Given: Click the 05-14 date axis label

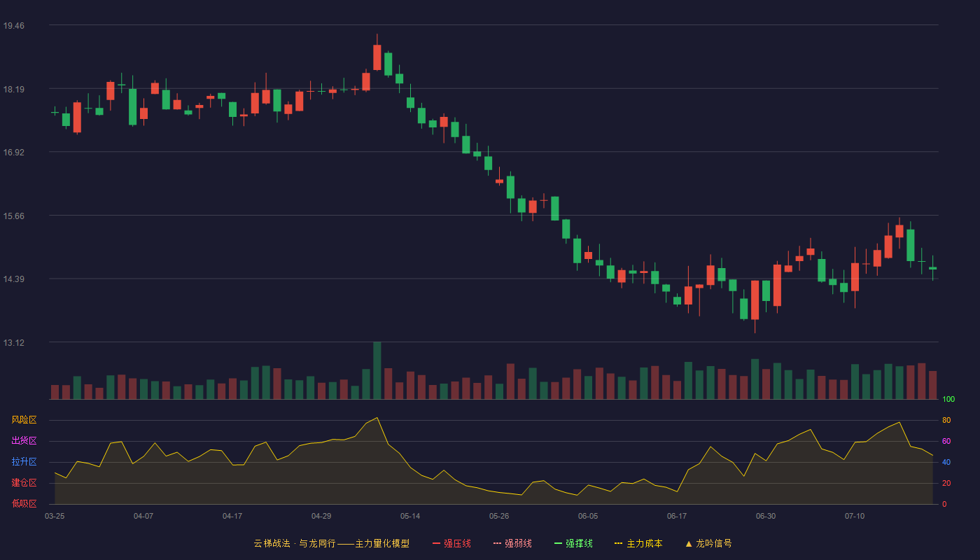Looking at the screenshot, I should pyautogui.click(x=410, y=516).
